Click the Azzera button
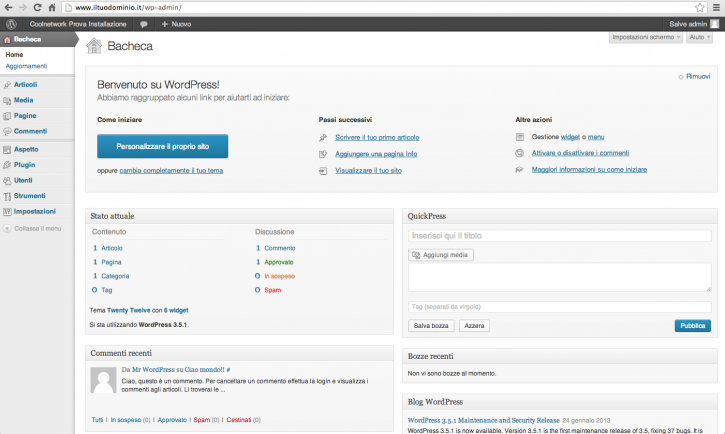725x434 pixels. coord(474,325)
